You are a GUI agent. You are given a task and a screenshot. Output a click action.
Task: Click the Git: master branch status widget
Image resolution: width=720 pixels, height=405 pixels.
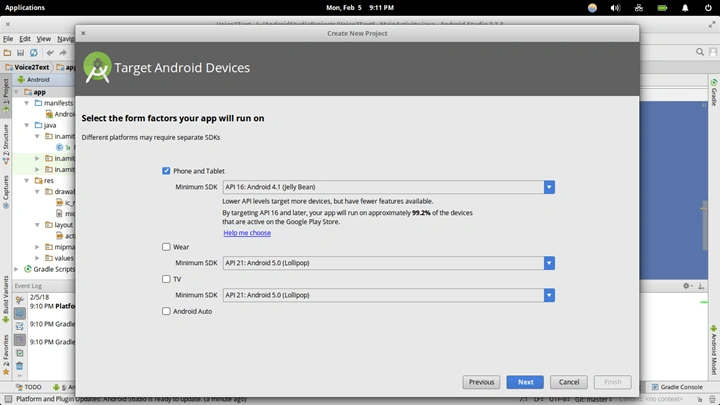point(593,399)
